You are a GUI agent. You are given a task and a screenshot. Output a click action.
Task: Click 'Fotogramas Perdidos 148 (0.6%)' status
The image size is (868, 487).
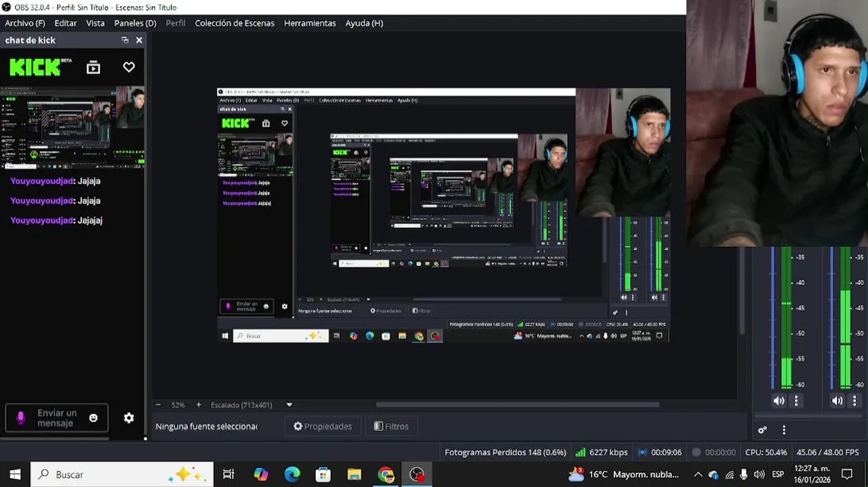point(505,453)
